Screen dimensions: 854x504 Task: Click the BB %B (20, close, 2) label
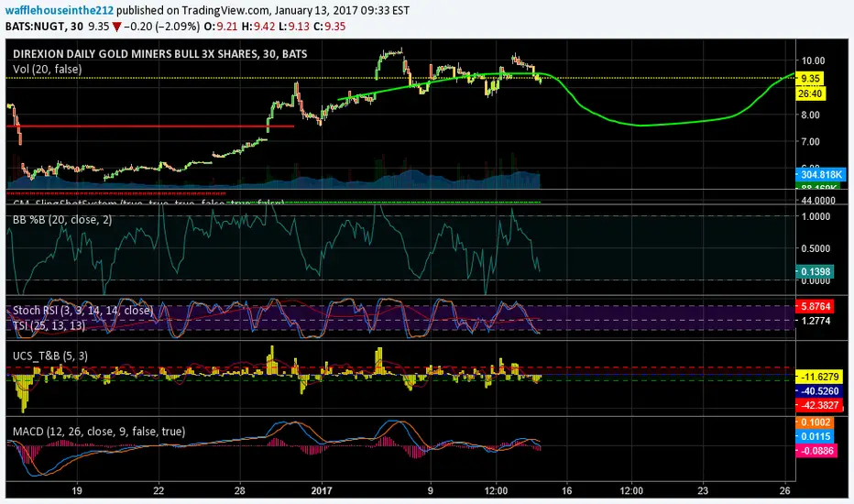(x=62, y=220)
